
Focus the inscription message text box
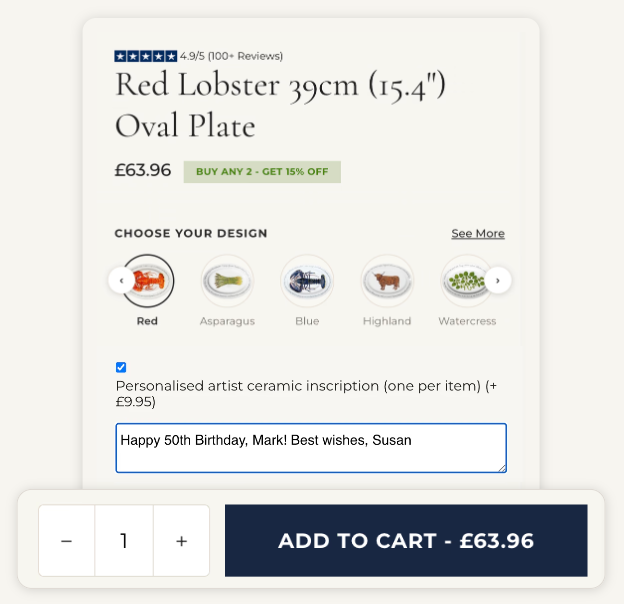click(311, 448)
